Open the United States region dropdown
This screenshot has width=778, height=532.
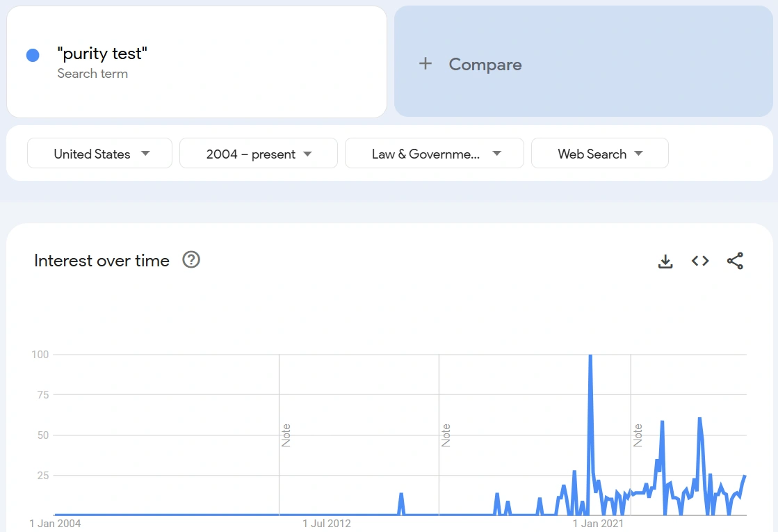point(99,154)
